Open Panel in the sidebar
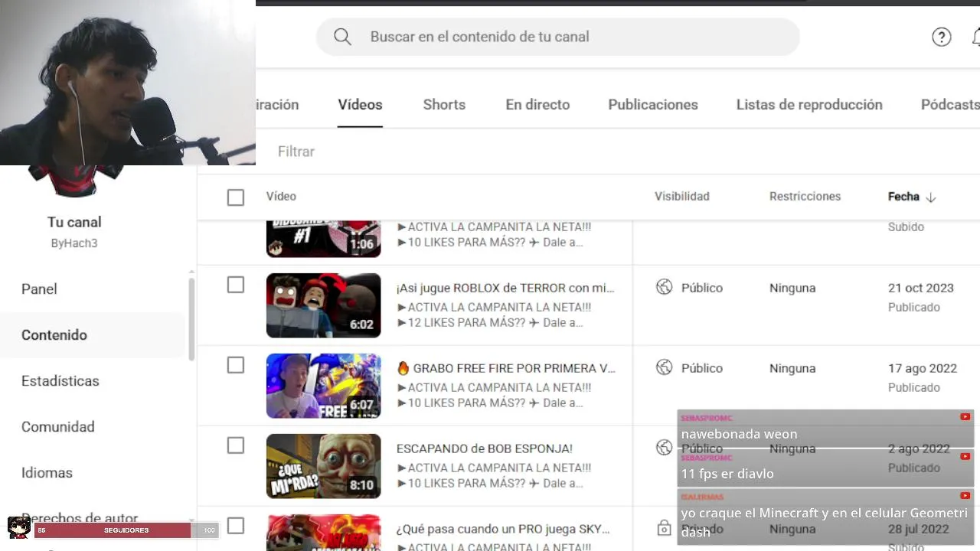 point(39,289)
